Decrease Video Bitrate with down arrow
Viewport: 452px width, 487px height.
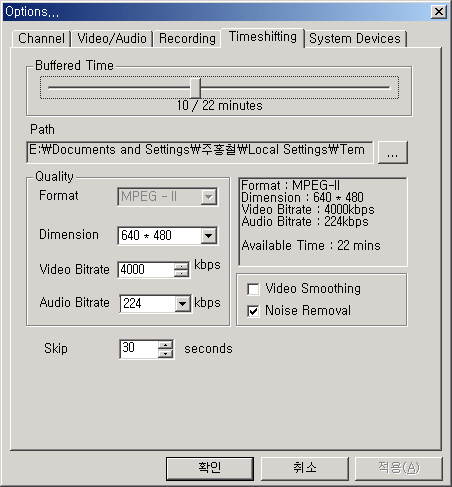[181, 273]
